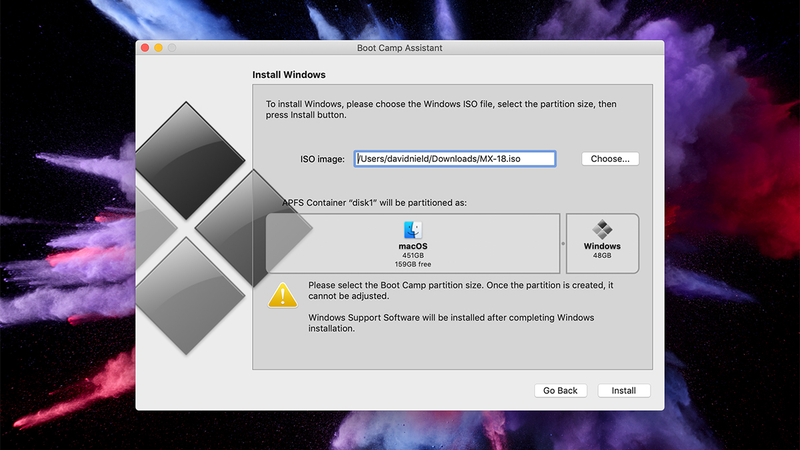Click the partition size divider handle
The height and width of the screenshot is (450, 800).
[563, 243]
